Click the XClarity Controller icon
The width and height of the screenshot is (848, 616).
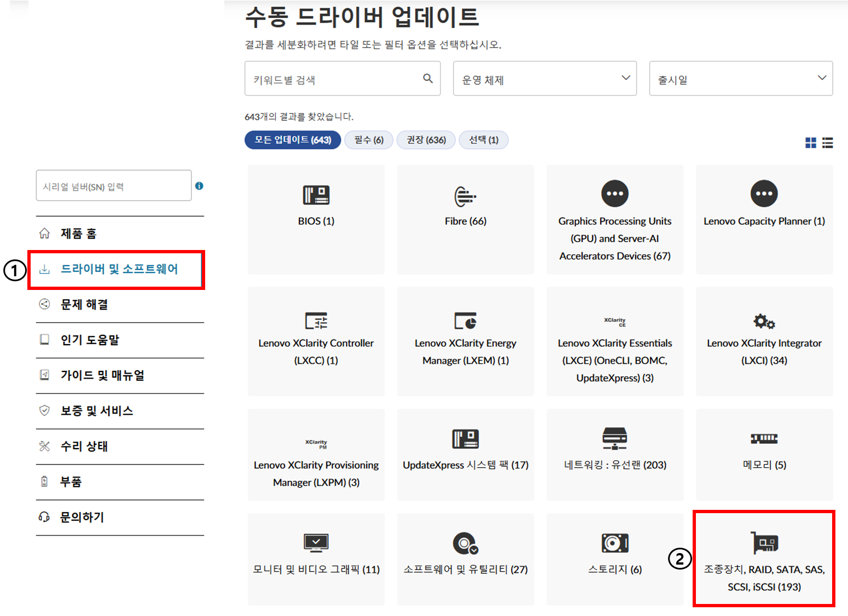pos(316,321)
